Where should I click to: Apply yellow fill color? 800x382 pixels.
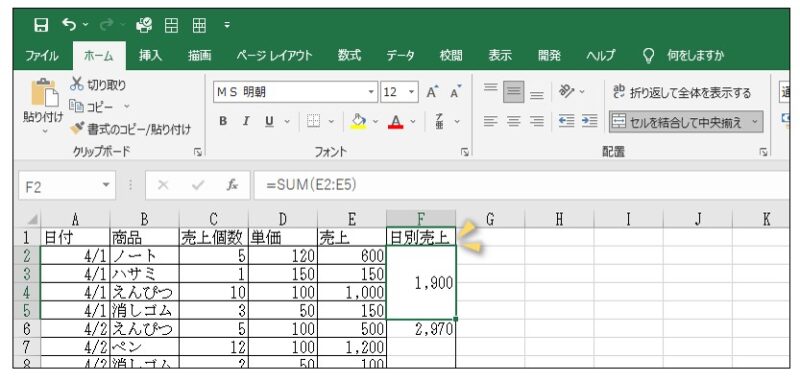(359, 122)
